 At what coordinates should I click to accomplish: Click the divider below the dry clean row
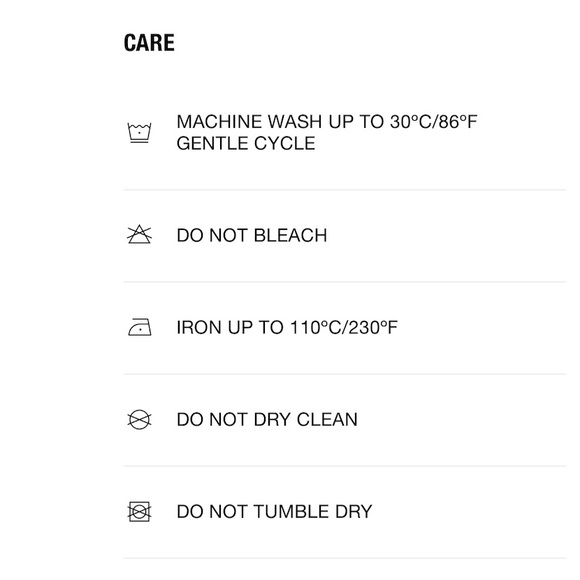pyautogui.click(x=345, y=466)
